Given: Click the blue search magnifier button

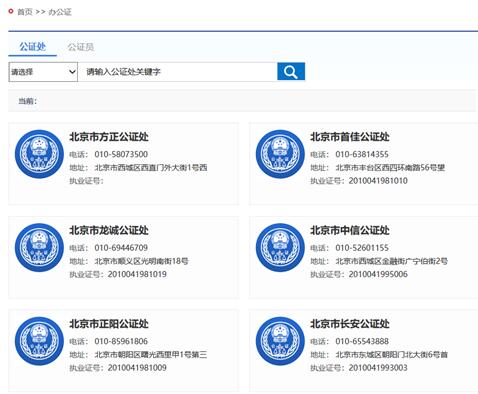Looking at the screenshot, I should click(291, 71).
